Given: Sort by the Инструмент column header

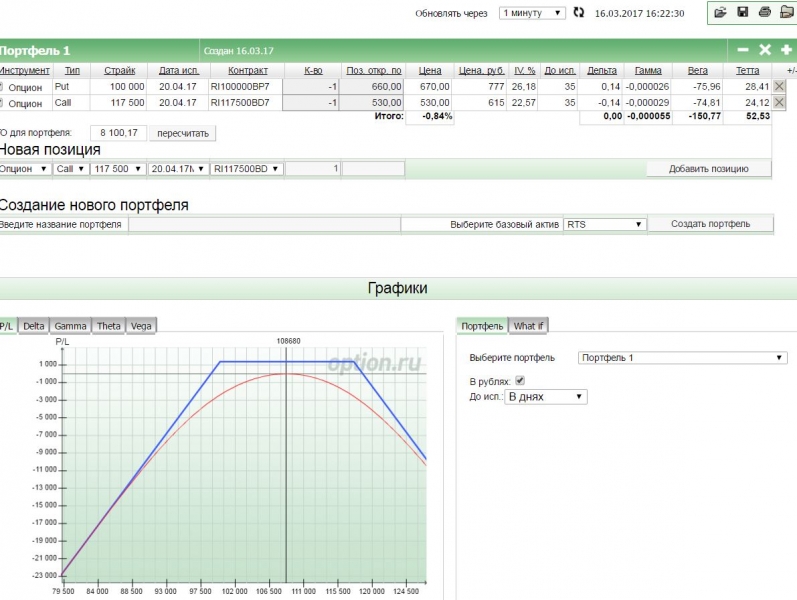Looking at the screenshot, I should coord(24,70).
